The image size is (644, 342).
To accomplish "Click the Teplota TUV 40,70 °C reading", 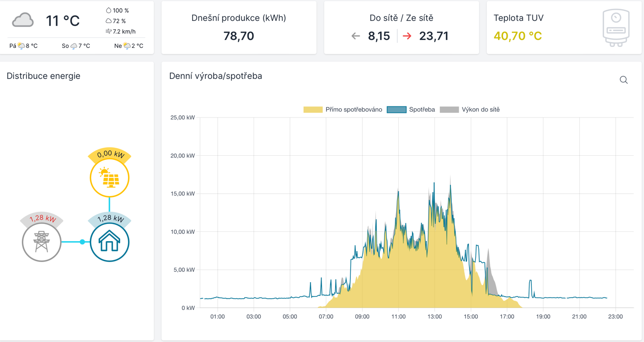I will click(517, 36).
